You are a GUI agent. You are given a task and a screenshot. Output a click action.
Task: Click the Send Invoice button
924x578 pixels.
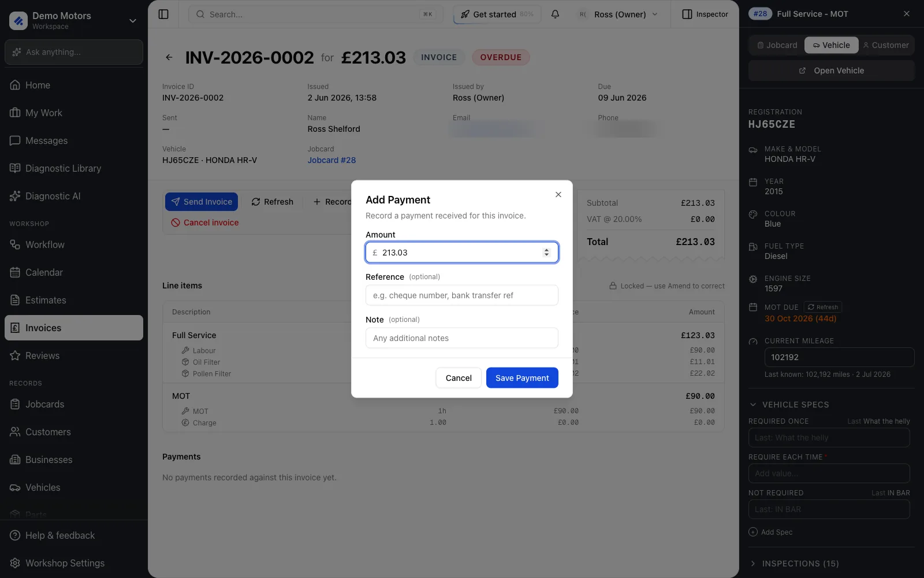202,202
